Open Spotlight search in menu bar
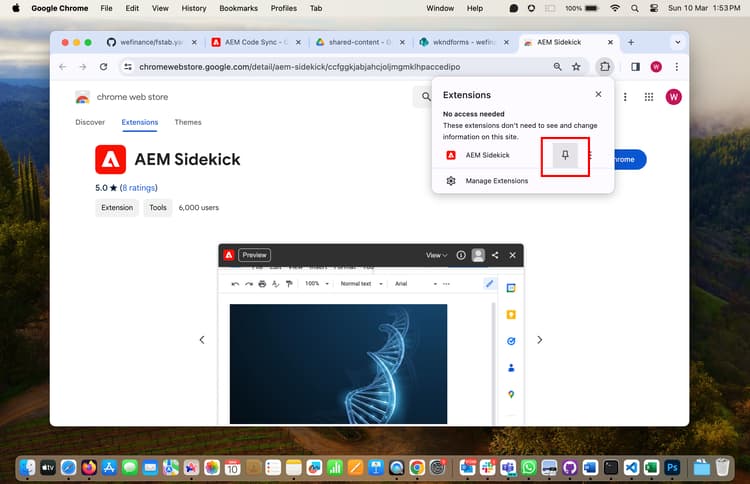The image size is (750, 484). [634, 8]
